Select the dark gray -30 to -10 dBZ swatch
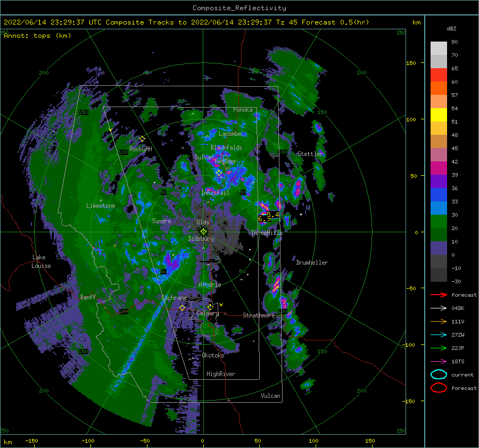The height and width of the screenshot is (448, 479). click(x=439, y=275)
